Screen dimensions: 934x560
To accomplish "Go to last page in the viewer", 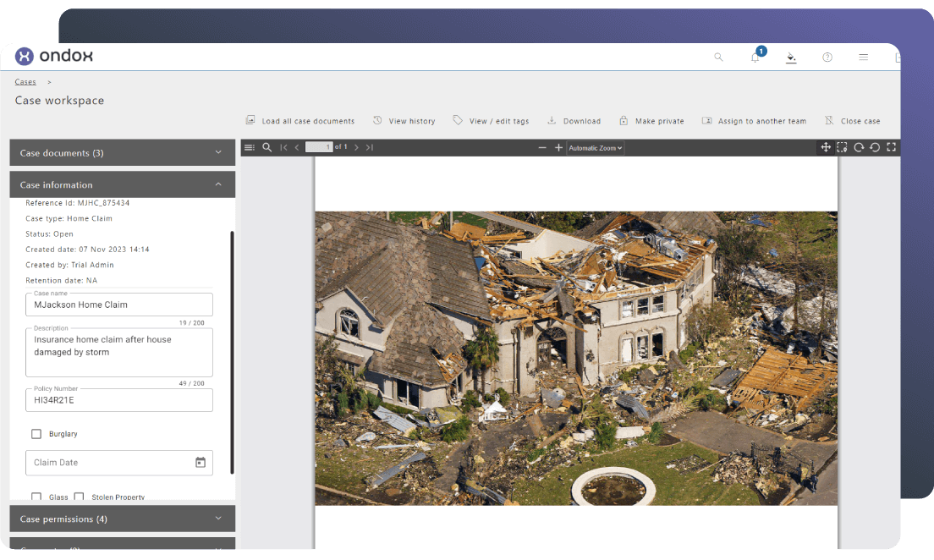I will point(370,147).
